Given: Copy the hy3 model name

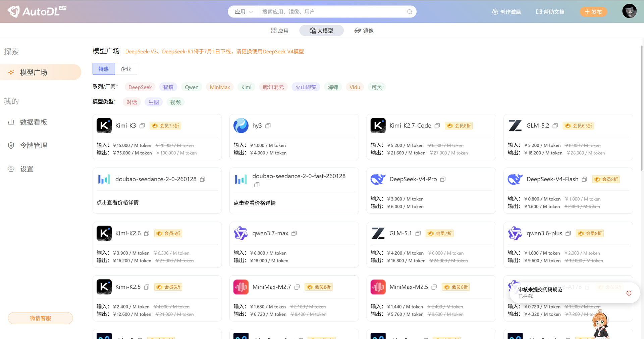Looking at the screenshot, I should click(x=268, y=126).
